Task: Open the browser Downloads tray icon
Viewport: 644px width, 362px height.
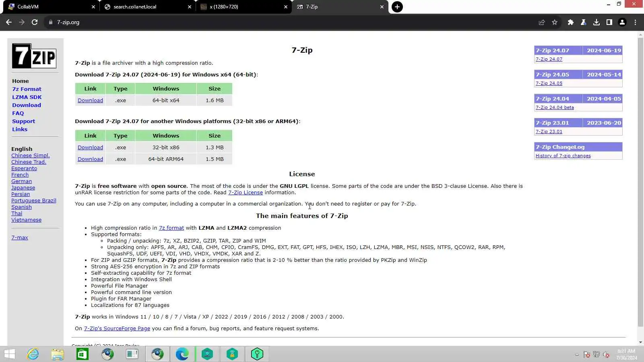Action: click(x=597, y=22)
